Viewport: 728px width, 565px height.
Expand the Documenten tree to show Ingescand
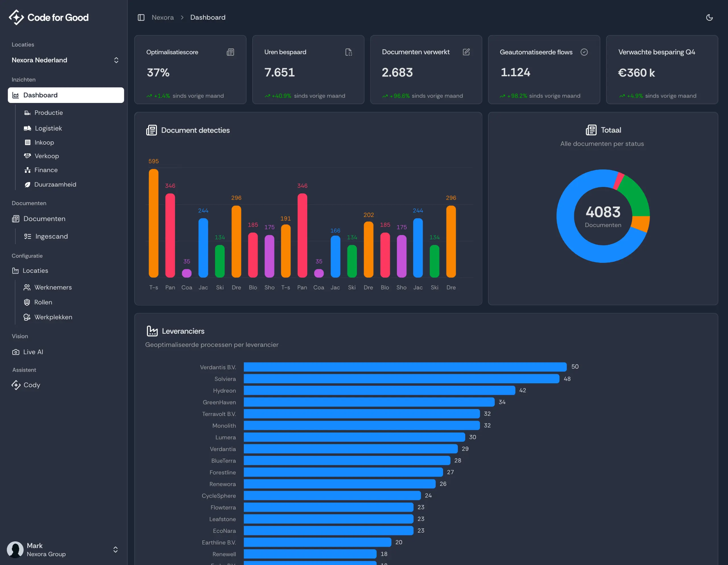pos(44,219)
